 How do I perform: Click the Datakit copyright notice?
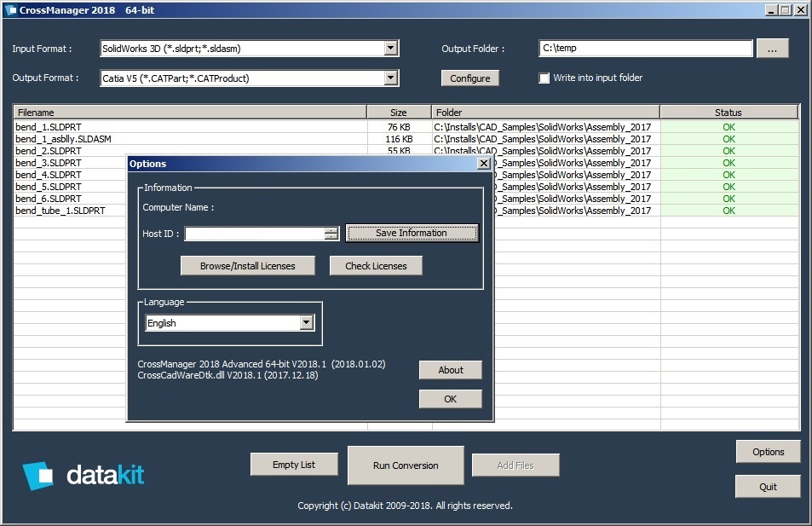point(405,506)
